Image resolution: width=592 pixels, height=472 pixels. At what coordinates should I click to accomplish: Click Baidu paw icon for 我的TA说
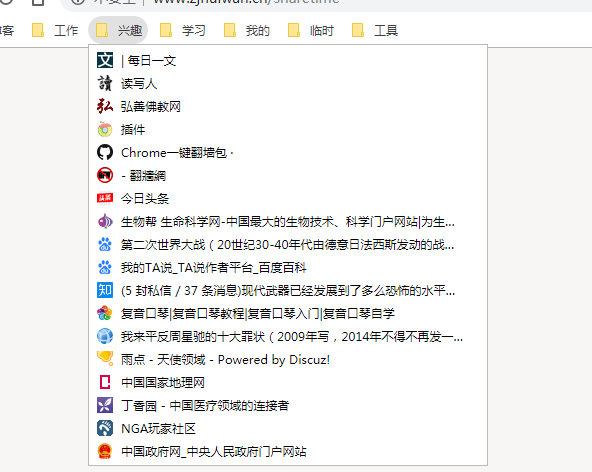(105, 268)
